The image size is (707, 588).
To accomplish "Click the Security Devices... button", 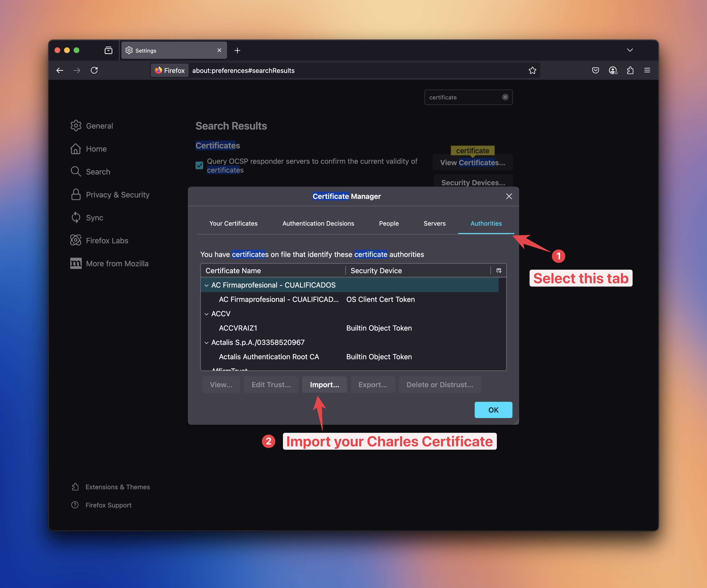I will click(473, 181).
